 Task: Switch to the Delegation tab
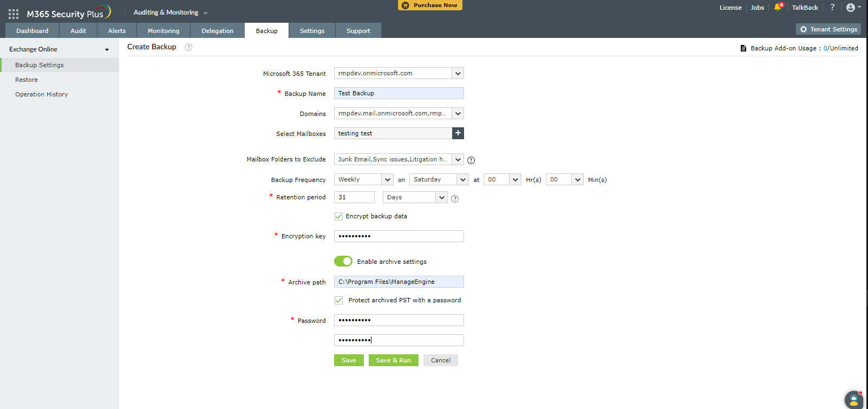click(x=218, y=31)
